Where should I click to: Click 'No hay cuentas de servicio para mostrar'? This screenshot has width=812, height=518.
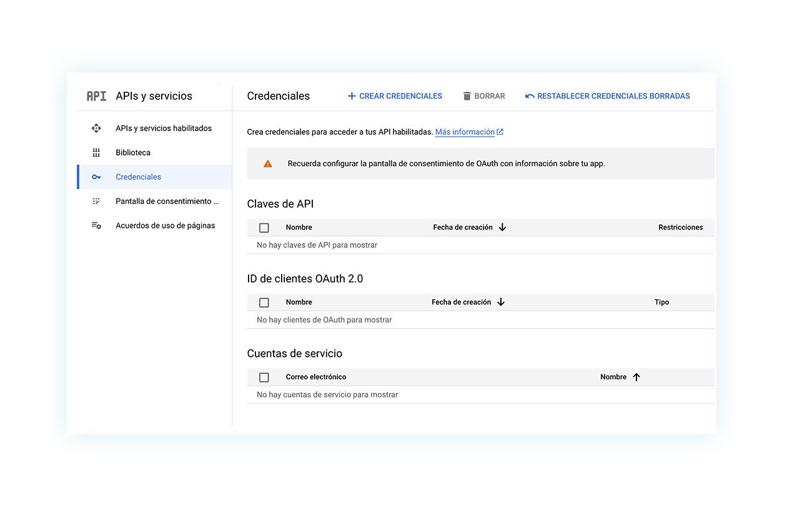[327, 395]
